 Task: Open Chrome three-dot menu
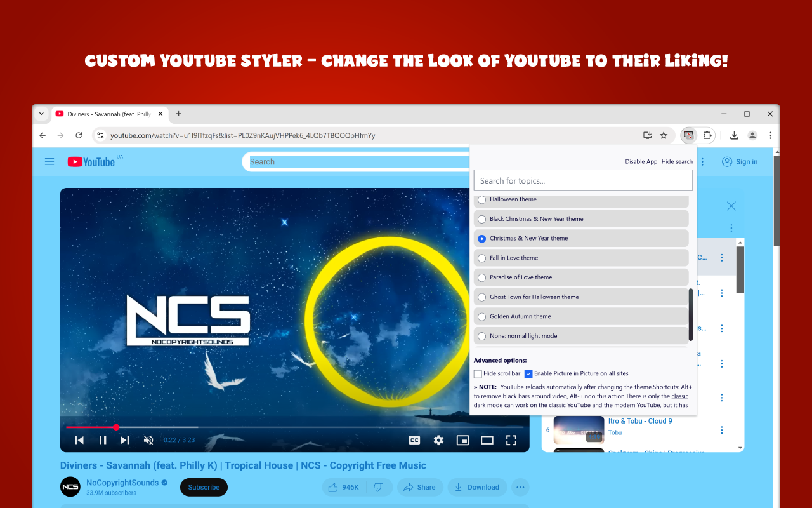point(770,135)
